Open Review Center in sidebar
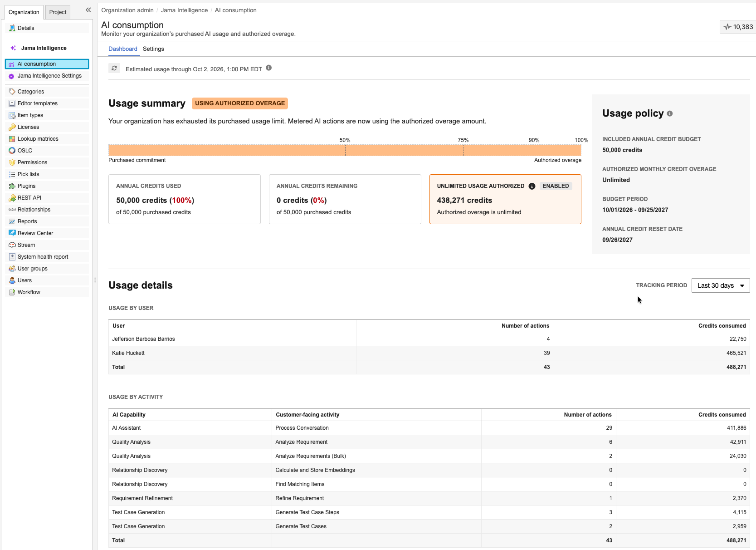756x550 pixels. click(x=47, y=233)
